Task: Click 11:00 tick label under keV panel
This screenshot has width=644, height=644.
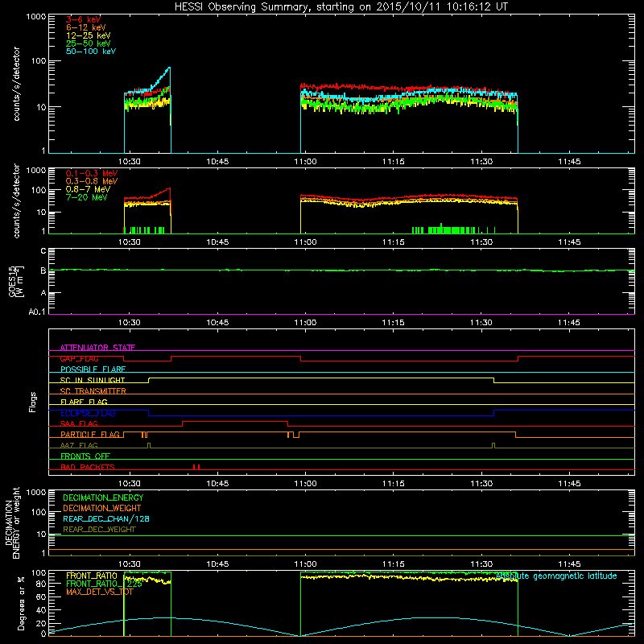Action: point(306,162)
